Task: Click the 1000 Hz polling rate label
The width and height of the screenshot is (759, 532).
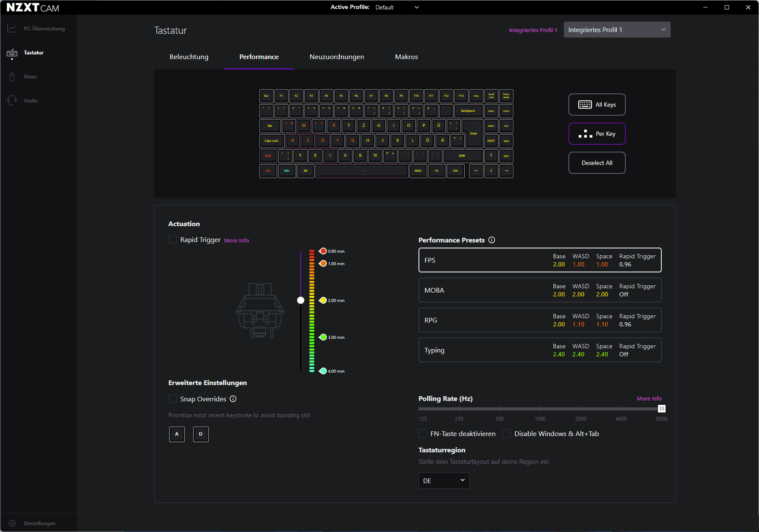Action: point(540,419)
